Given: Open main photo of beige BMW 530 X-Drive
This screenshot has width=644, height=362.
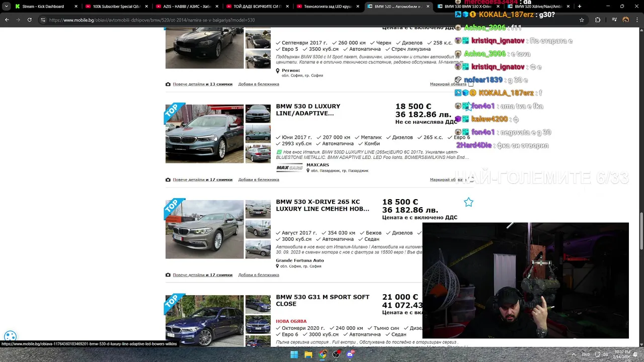Looking at the screenshot, I should (x=204, y=229).
